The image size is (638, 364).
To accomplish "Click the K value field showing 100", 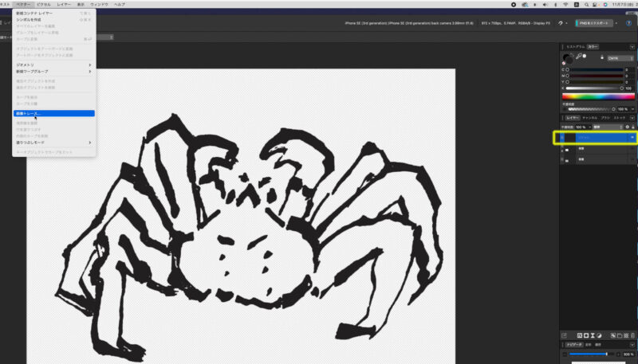I will pyautogui.click(x=629, y=88).
